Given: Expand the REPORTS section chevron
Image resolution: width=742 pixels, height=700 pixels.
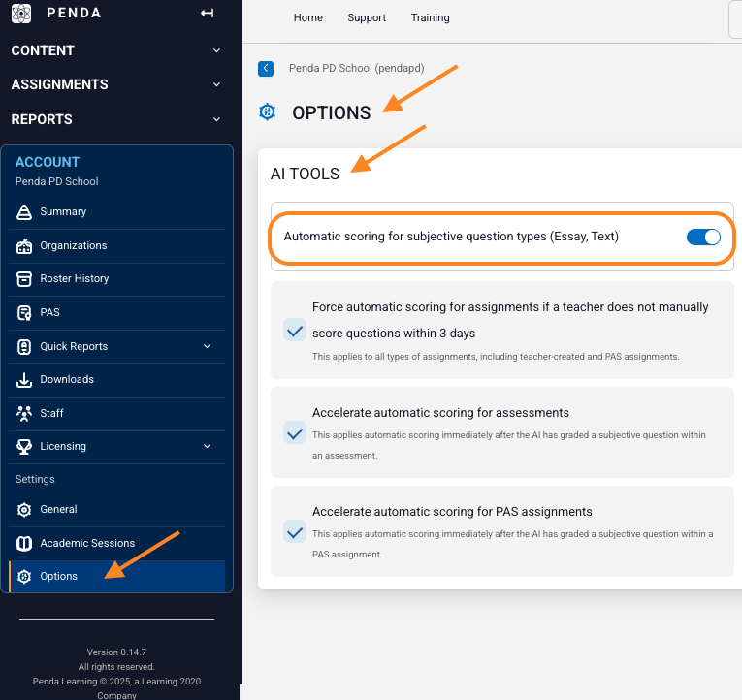Looking at the screenshot, I should (x=216, y=119).
